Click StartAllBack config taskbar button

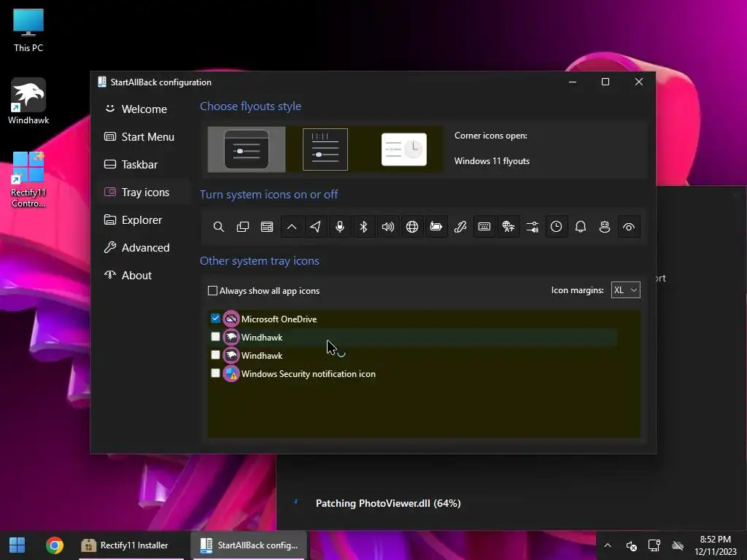(x=249, y=545)
